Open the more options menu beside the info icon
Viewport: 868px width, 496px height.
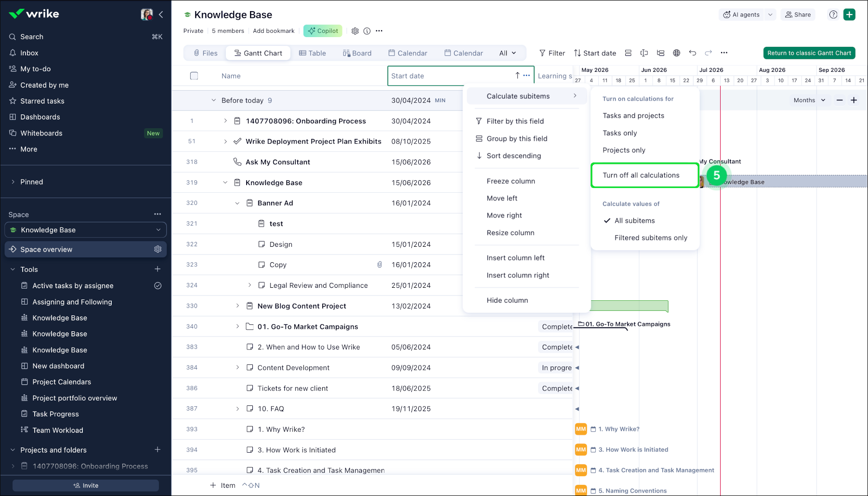pyautogui.click(x=379, y=31)
